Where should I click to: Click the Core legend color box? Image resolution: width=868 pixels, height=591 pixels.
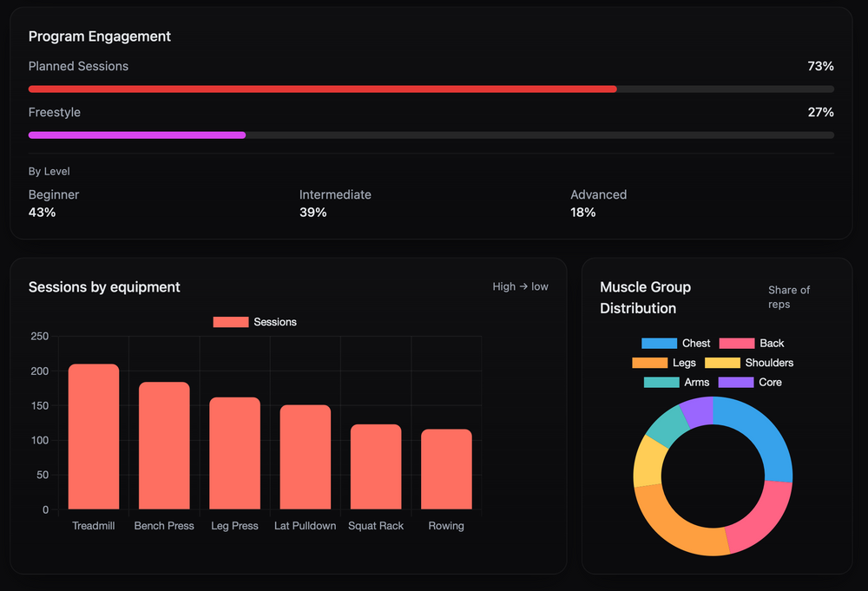(x=736, y=383)
